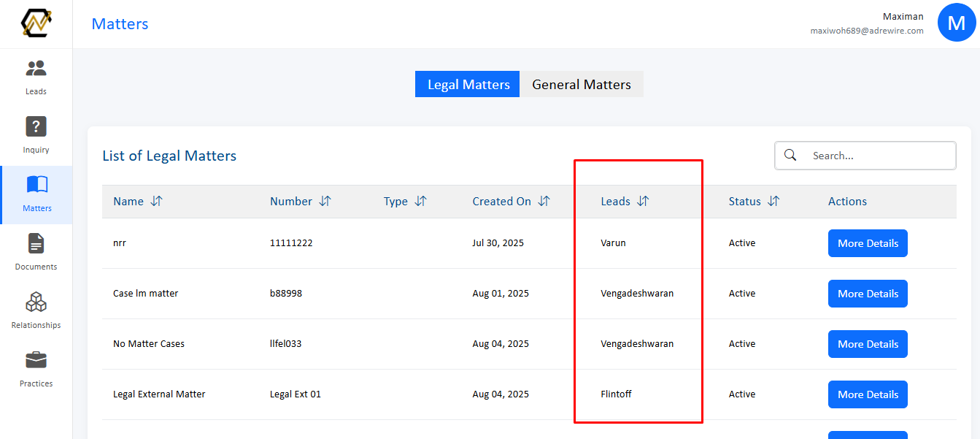Click the lead name Flintoff
The height and width of the screenshot is (439, 980).
(x=617, y=394)
